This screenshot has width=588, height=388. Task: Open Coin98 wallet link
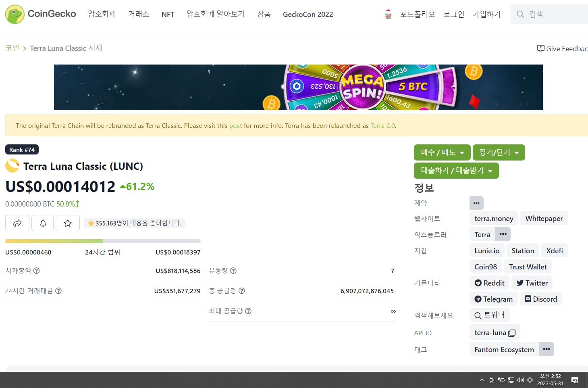pyautogui.click(x=486, y=267)
